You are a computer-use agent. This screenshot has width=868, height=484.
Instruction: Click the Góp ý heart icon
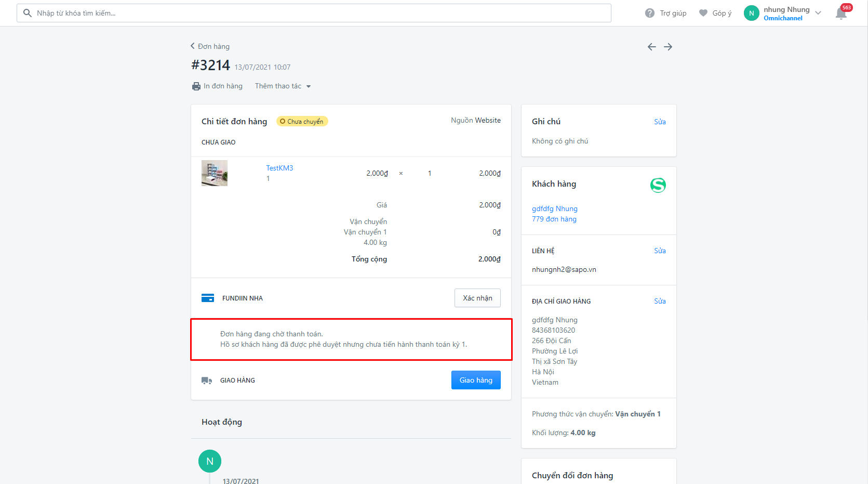[x=703, y=13]
